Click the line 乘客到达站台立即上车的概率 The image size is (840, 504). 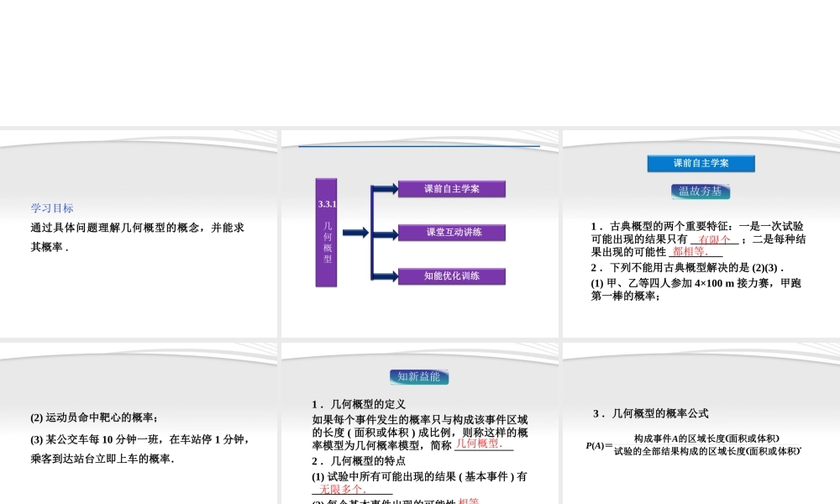102,459
